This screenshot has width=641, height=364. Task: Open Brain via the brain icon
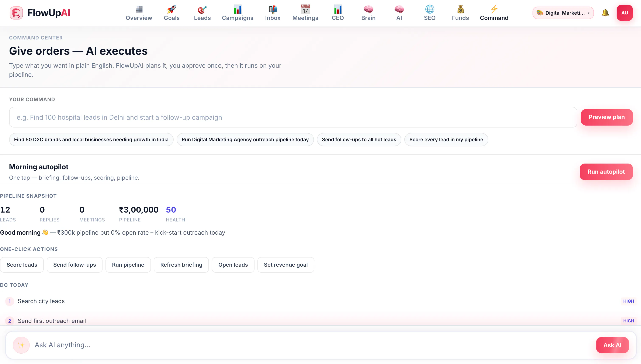(368, 9)
